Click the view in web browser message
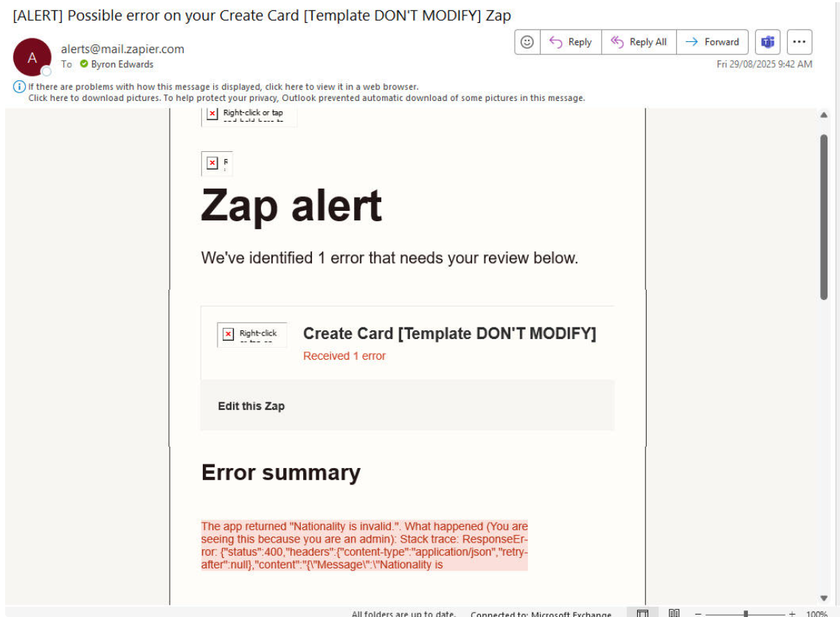Screen dimensions: 840x617 tap(223, 87)
